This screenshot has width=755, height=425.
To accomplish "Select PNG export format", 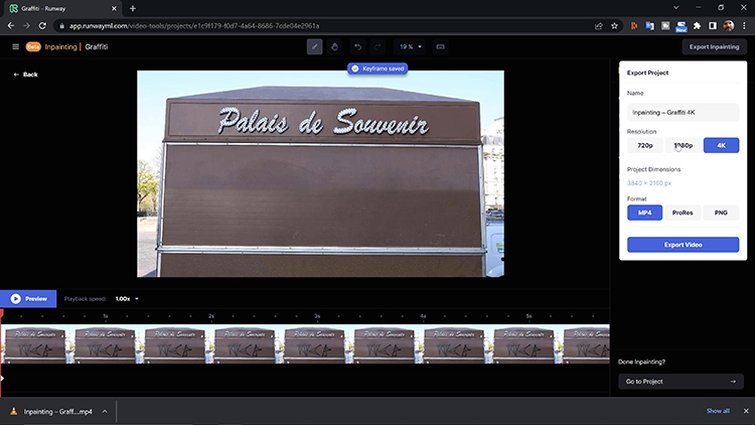I will (x=720, y=213).
